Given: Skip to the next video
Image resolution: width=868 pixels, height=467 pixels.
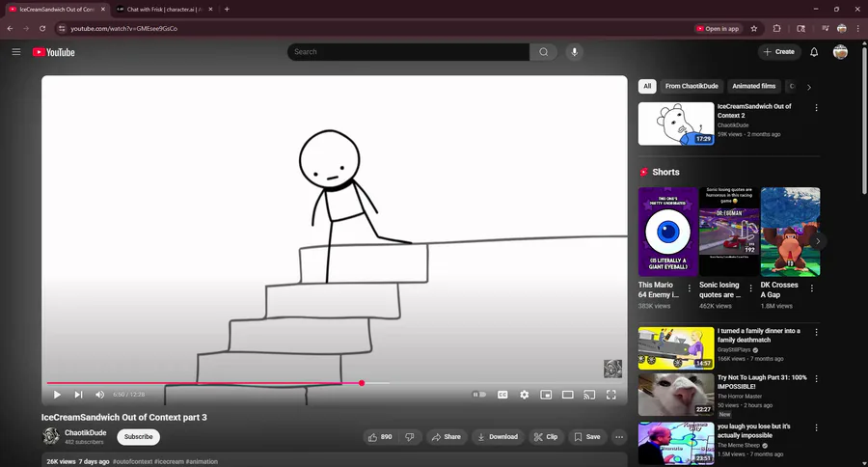Looking at the screenshot, I should tap(79, 395).
